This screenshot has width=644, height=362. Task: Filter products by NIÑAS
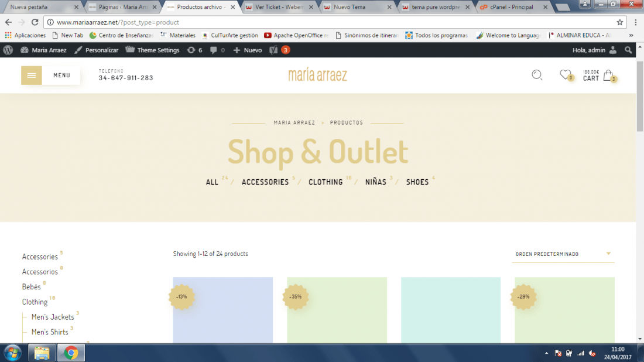coord(376,182)
